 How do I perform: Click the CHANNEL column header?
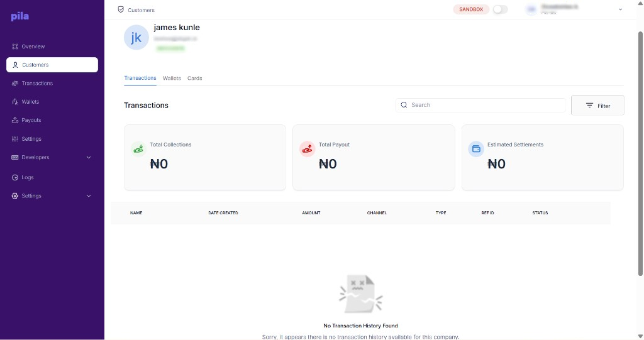click(x=377, y=212)
